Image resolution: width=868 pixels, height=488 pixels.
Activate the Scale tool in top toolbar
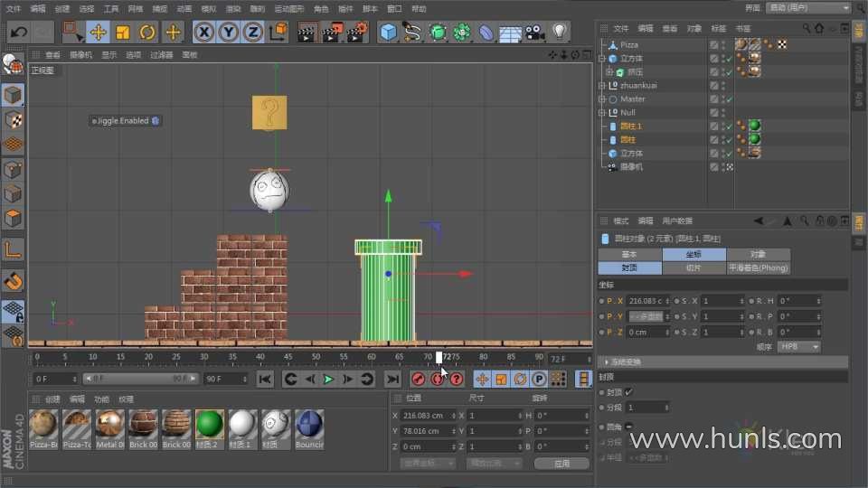[122, 33]
